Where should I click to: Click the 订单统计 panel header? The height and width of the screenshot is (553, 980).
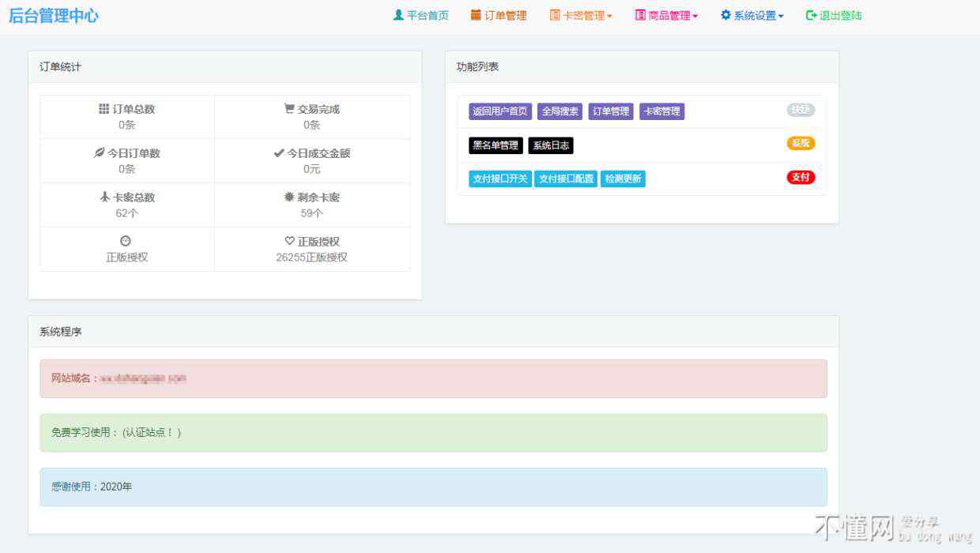224,67
